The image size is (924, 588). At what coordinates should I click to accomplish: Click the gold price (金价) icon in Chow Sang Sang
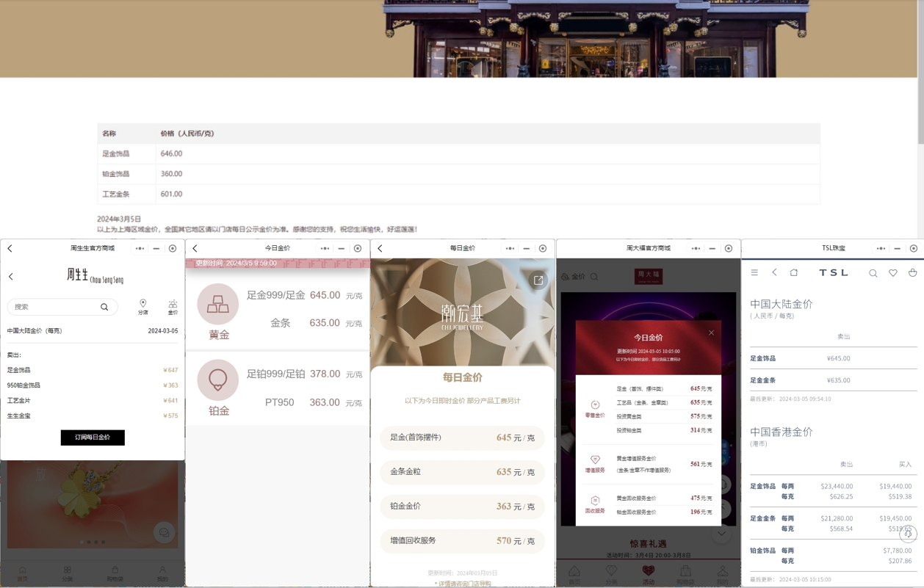[173, 306]
